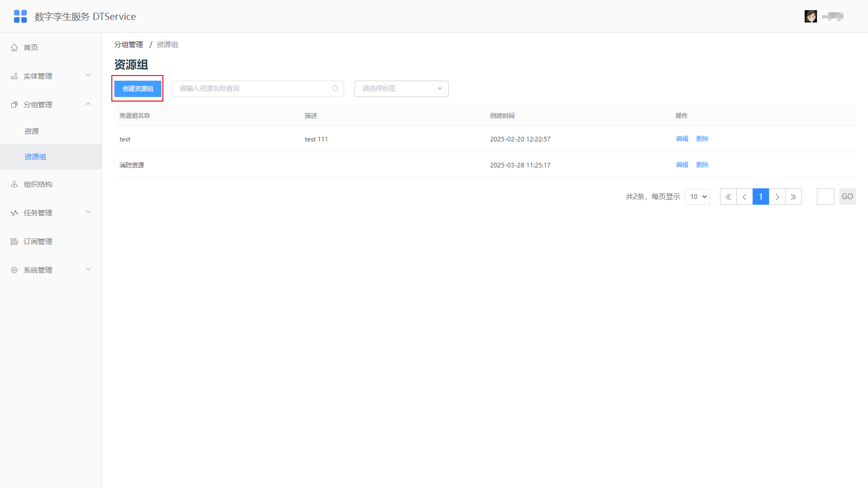Image resolution: width=868 pixels, height=488 pixels.
Task: Click the search magnifier icon
Action: pyautogui.click(x=335, y=88)
